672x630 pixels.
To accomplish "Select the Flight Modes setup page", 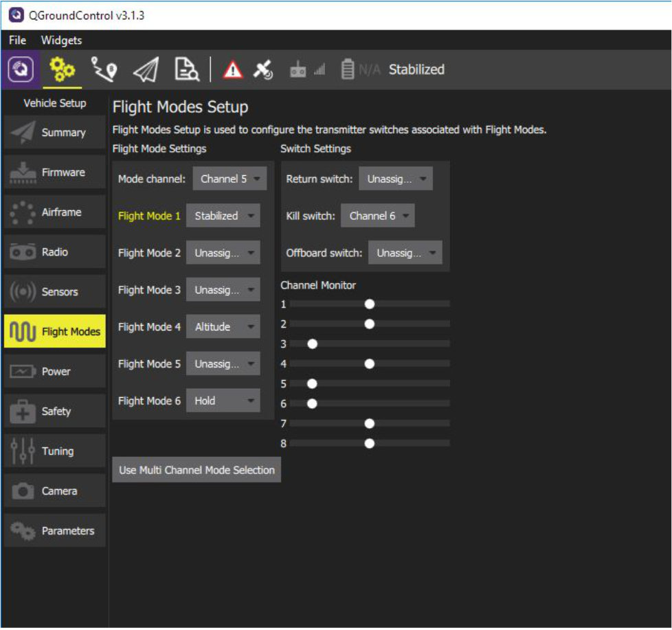I will [x=55, y=332].
